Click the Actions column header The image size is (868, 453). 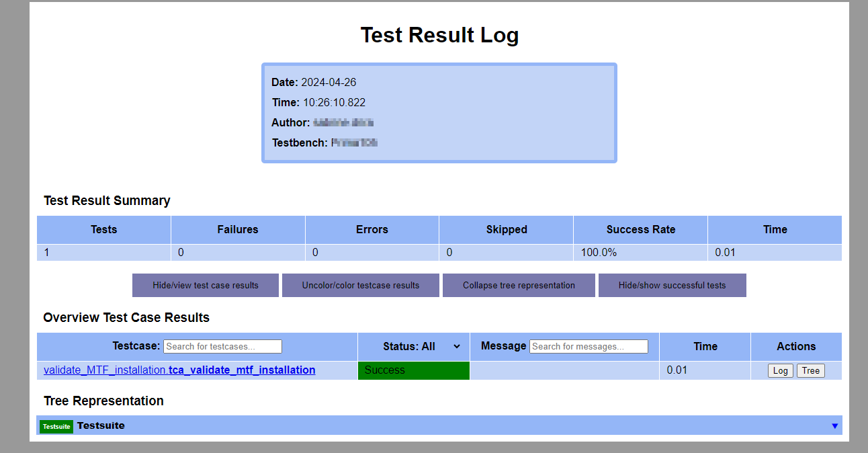(796, 347)
